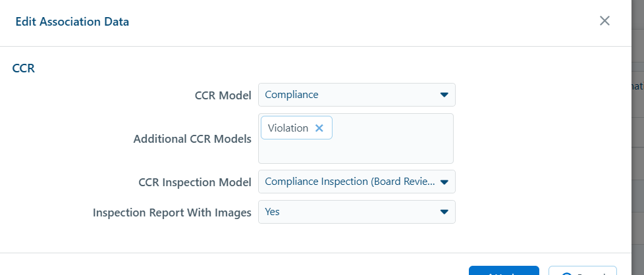Click the Edit Association Data title
Image resolution: width=644 pixels, height=275 pixels.
click(x=72, y=22)
